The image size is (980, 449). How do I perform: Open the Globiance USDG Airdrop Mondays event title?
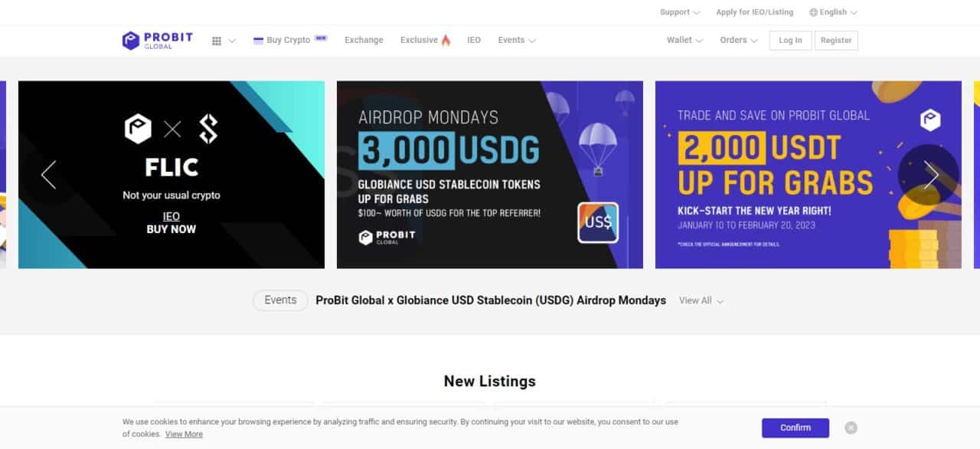coord(491,300)
